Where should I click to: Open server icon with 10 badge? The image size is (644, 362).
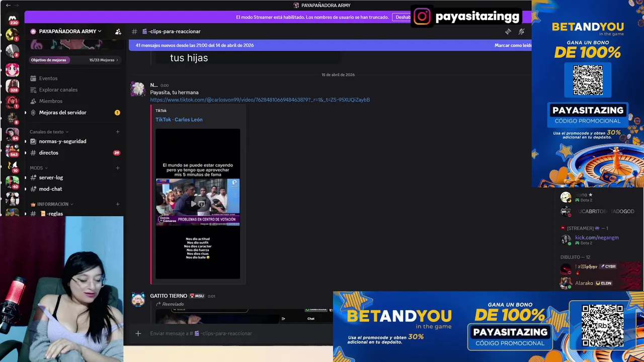[x=13, y=165]
